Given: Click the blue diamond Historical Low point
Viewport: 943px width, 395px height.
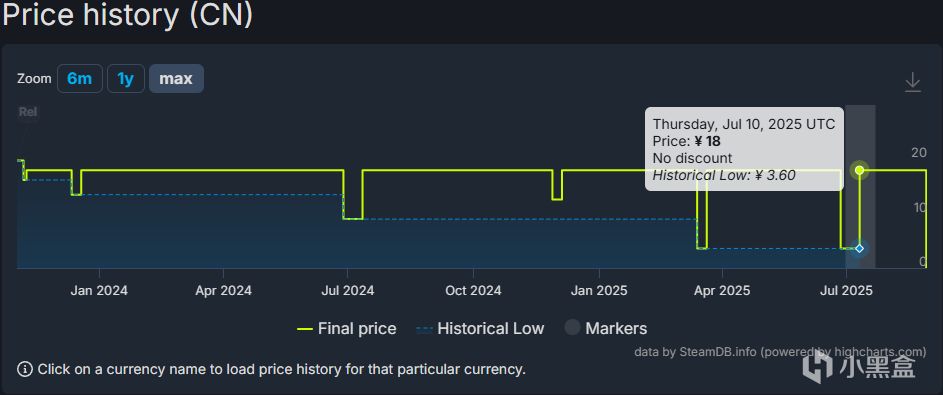Looking at the screenshot, I should (x=859, y=248).
